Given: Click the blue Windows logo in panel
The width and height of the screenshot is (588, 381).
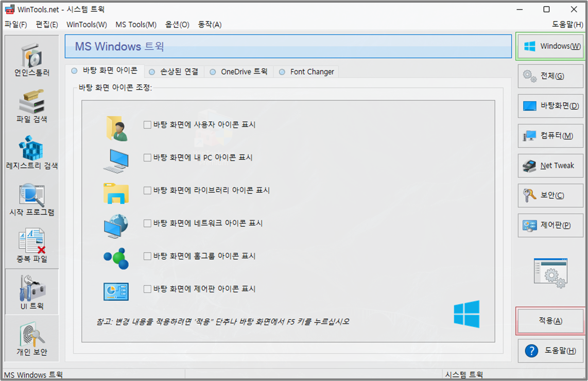Looking at the screenshot, I should pyautogui.click(x=467, y=314).
